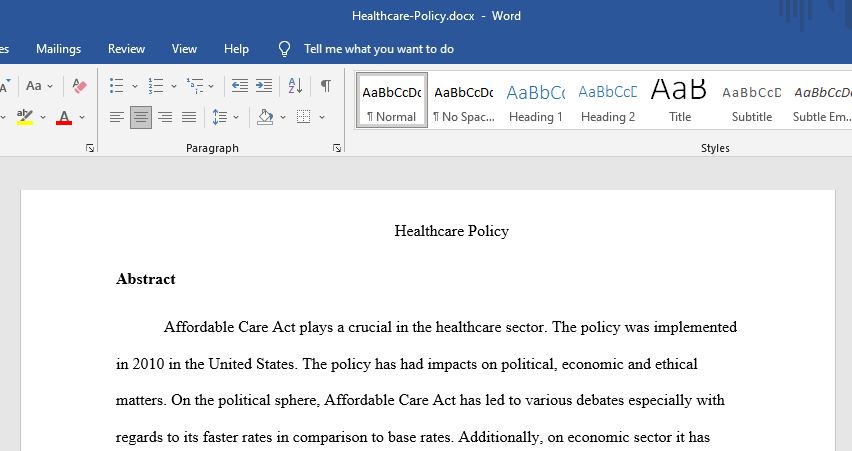Click the word 'implemented' in the first line
Viewport: 852px width, 451px height.
point(695,327)
